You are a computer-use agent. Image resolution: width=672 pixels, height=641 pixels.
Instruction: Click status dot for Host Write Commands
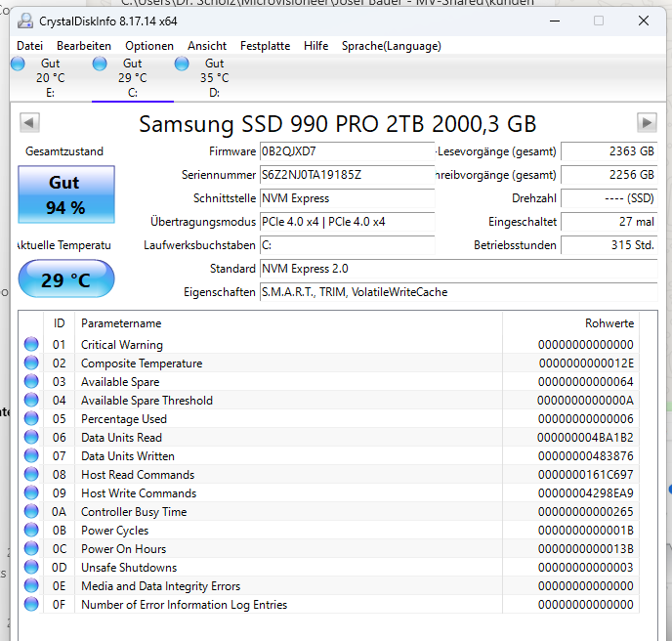coord(31,492)
